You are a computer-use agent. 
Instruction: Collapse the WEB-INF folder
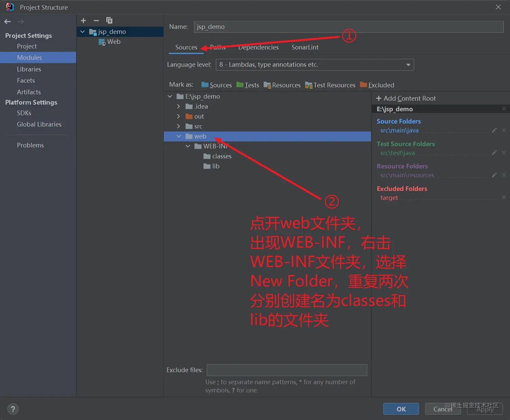[x=188, y=146]
